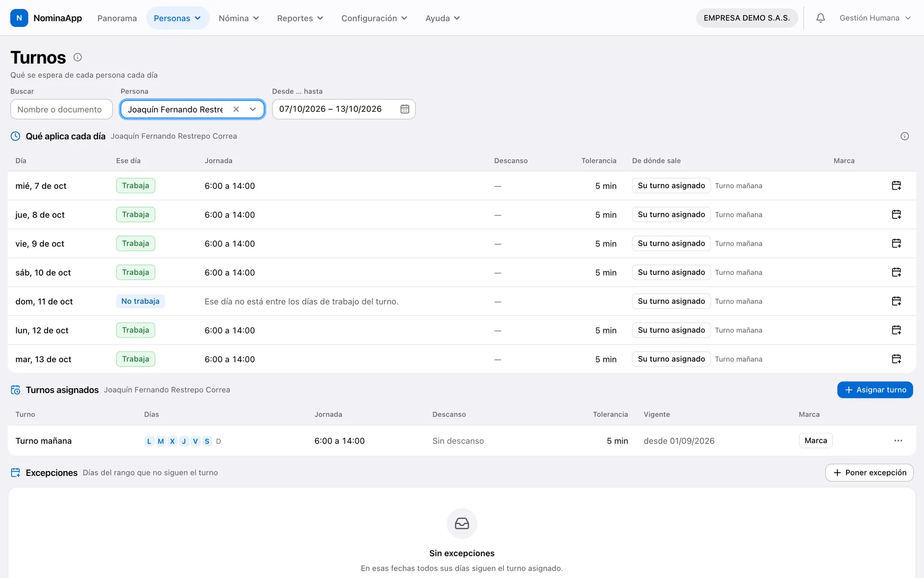Image resolution: width=924 pixels, height=578 pixels.
Task: Click exception calendar icon for mar, 13 de oct
Action: coord(896,359)
